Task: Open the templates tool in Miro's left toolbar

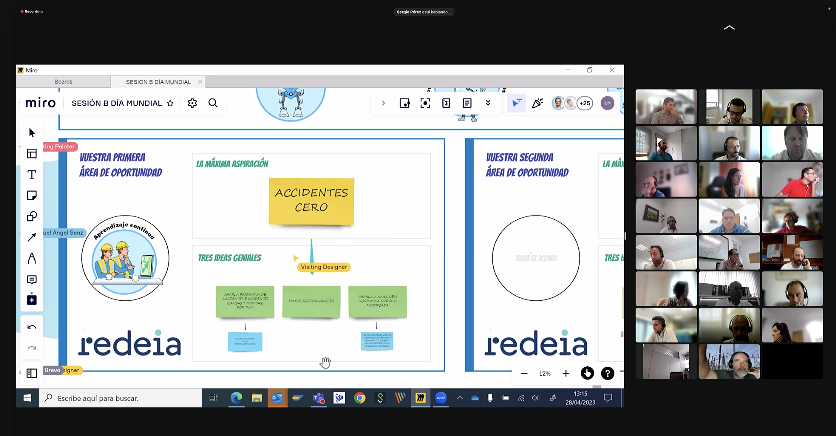Action: tap(31, 154)
